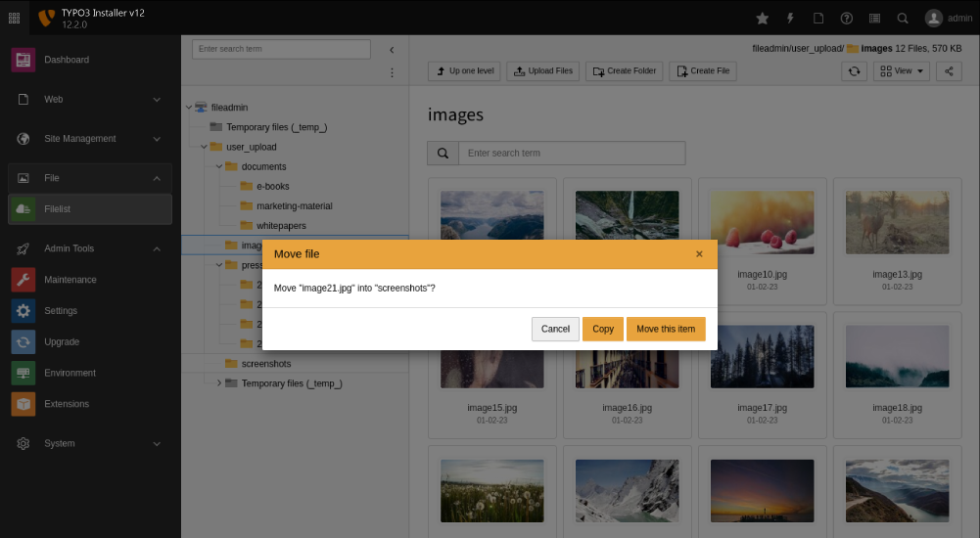The width and height of the screenshot is (980, 538).
Task: Expand the lower Temporary files tree node
Action: click(219, 383)
